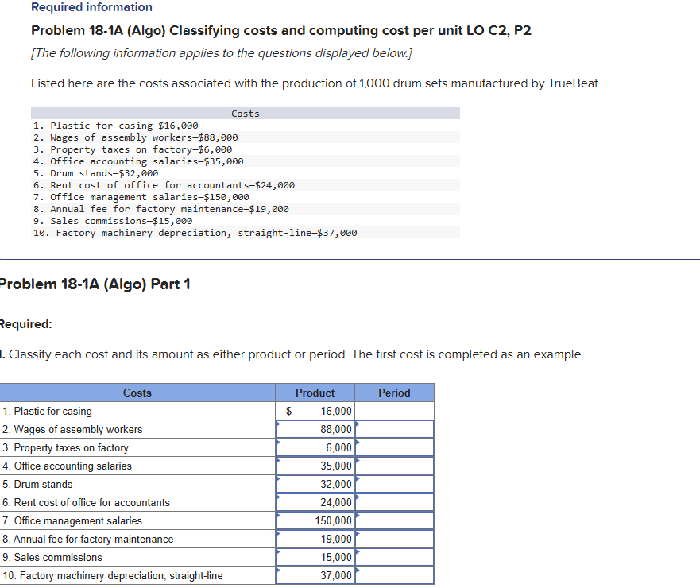This screenshot has width=700, height=588.
Task: Select the Period cell for Property taxes on factory
Action: coord(394,447)
